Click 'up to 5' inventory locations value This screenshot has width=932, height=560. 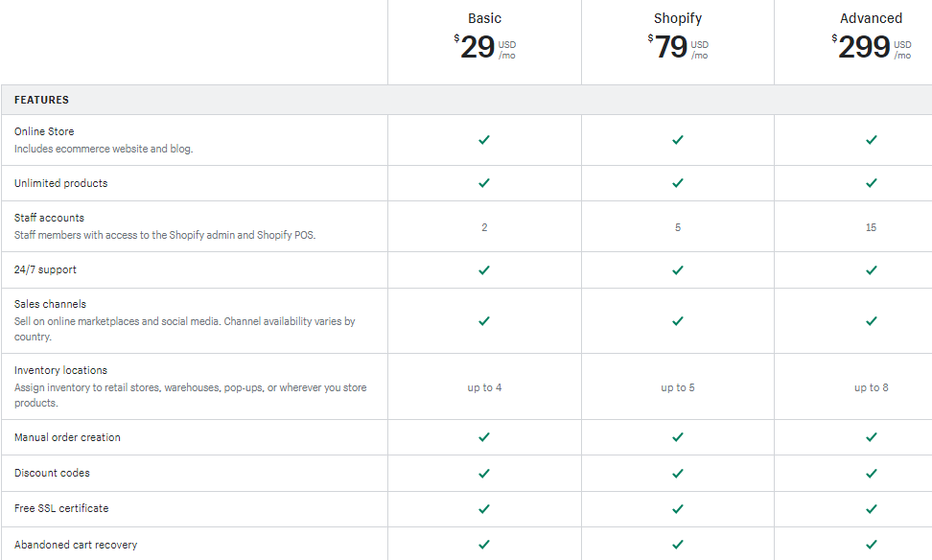(678, 387)
